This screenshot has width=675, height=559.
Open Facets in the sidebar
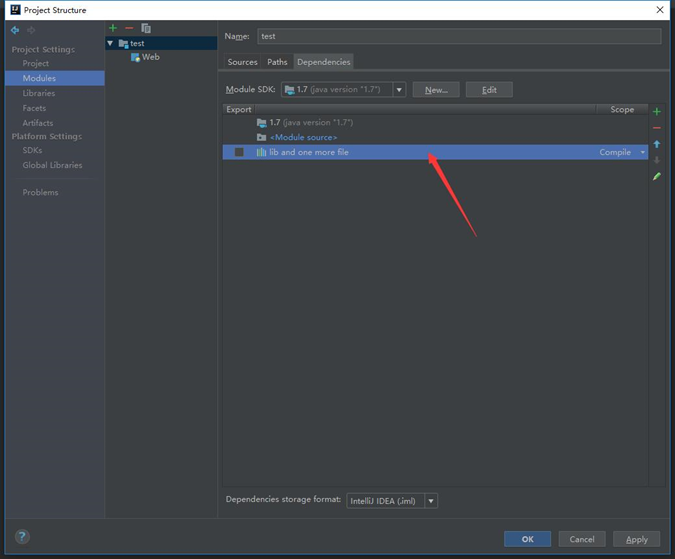tap(34, 108)
